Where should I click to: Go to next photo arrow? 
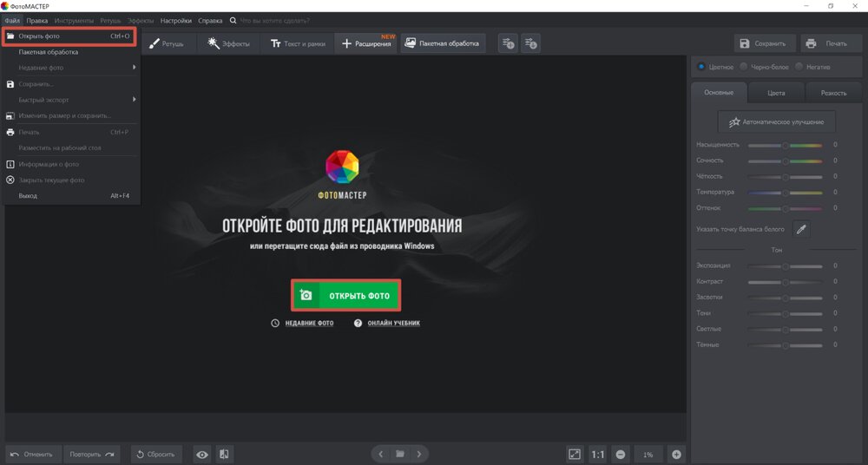[x=419, y=455]
